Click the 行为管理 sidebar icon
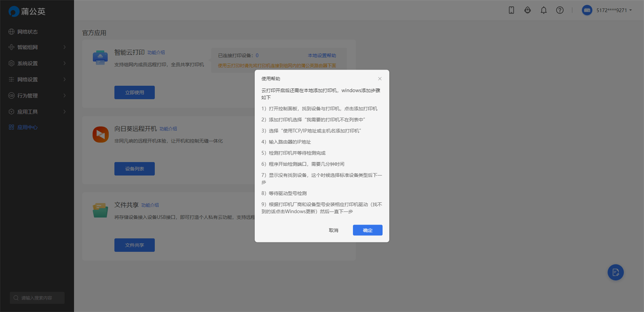The height and width of the screenshot is (312, 644). (x=11, y=96)
